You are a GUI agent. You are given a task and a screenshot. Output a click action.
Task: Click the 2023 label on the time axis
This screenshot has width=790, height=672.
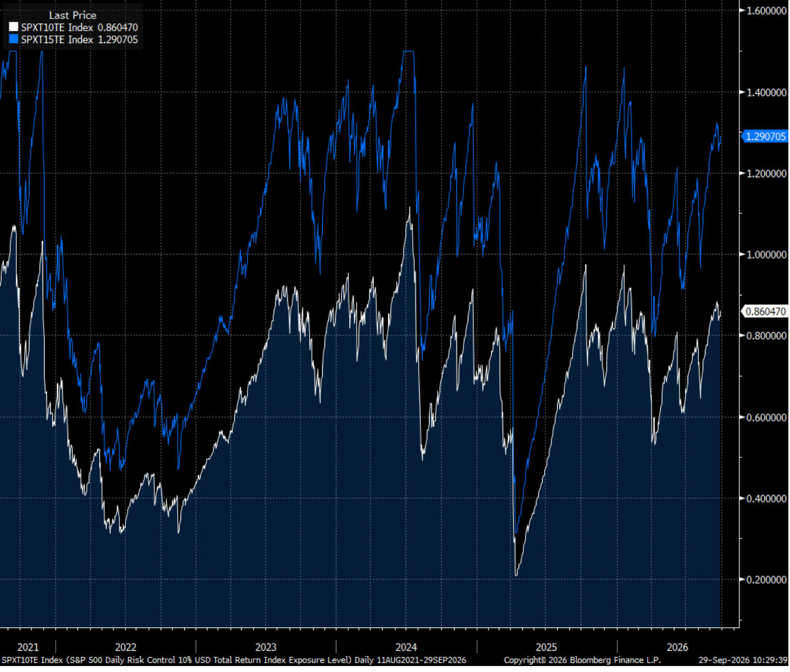coord(266,647)
